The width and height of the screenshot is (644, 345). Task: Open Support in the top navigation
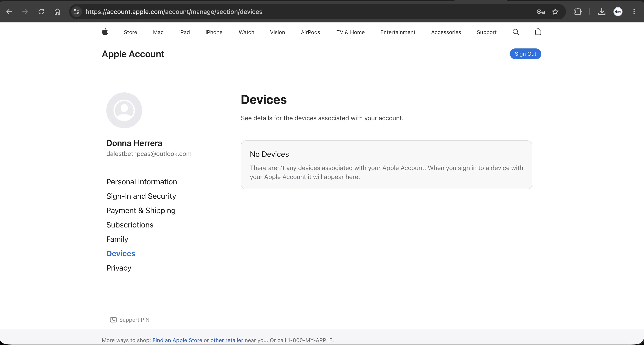click(x=487, y=32)
